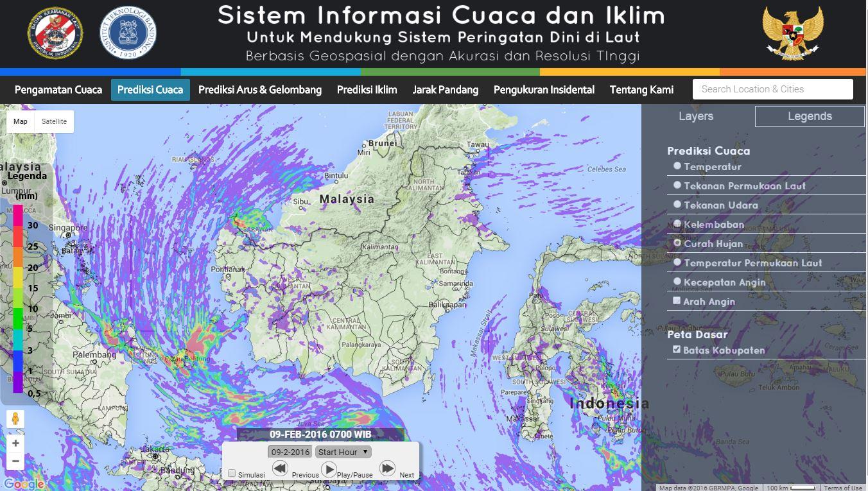Click the Garuda Pancasila emblem
Screen dimensions: 868x491
[x=793, y=33]
